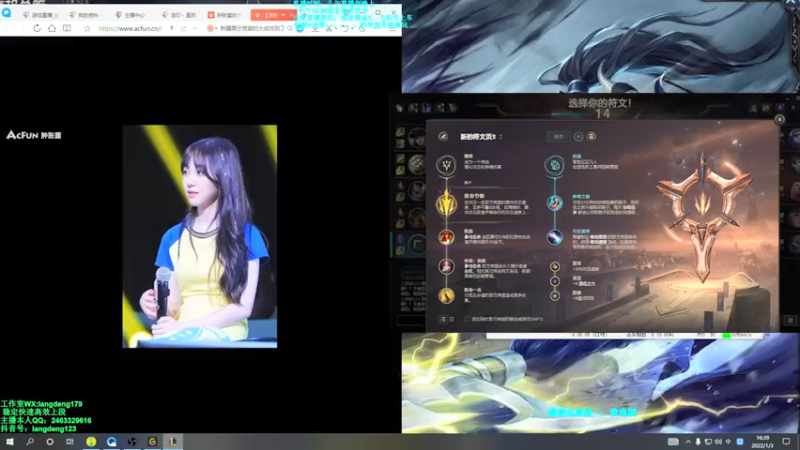The image size is (800, 450).
Task: Choose the lower purple secondary rune
Action: [x=555, y=237]
